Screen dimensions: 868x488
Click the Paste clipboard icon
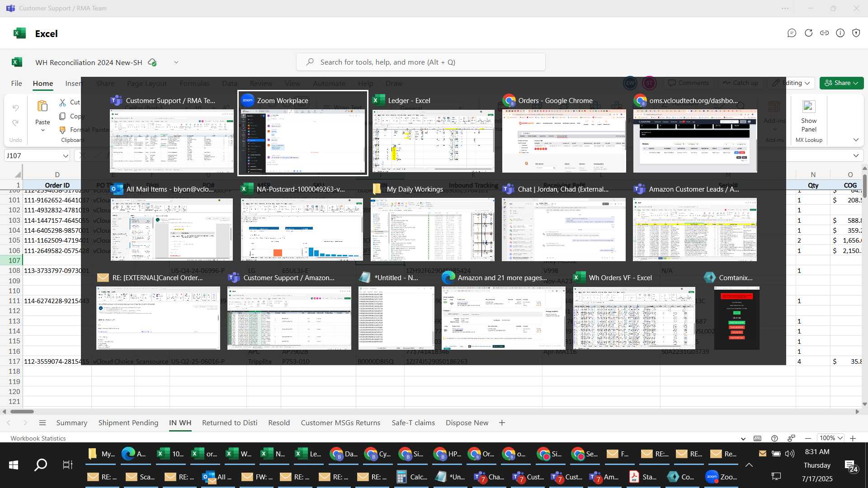[x=42, y=106]
